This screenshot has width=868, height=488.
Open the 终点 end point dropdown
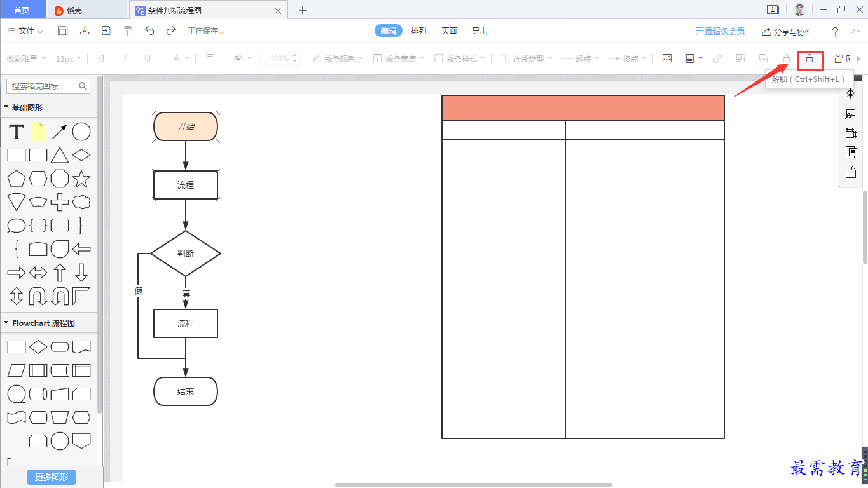(x=628, y=58)
